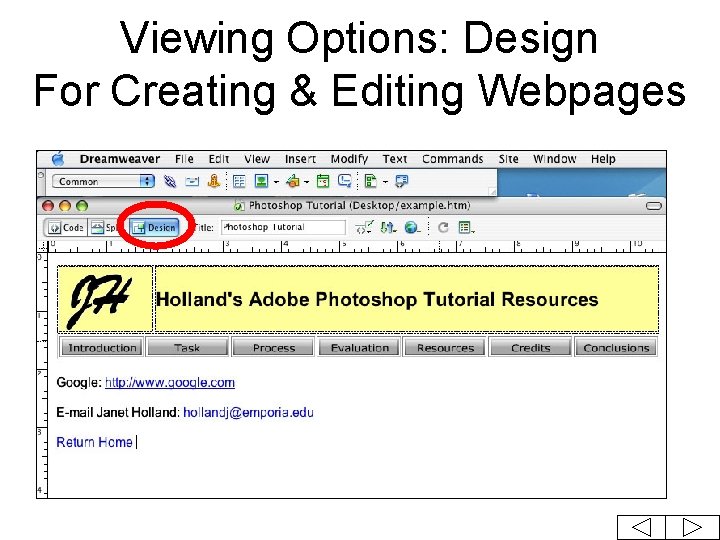Open the Modify menu
The height and width of the screenshot is (540, 720).
(349, 159)
